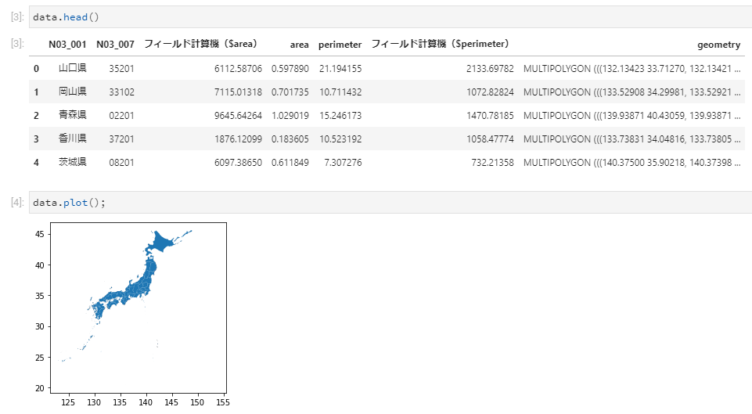This screenshot has width=752, height=414.
Task: Click the value 2133.69782
Action: pos(490,69)
